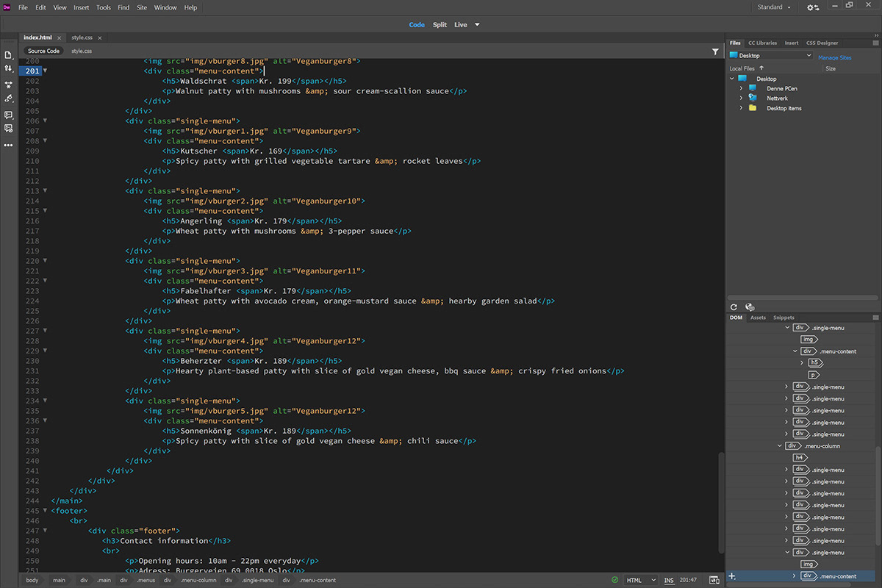Click the Local Files sort arrow
This screenshot has height=588, width=882.
tap(761, 68)
